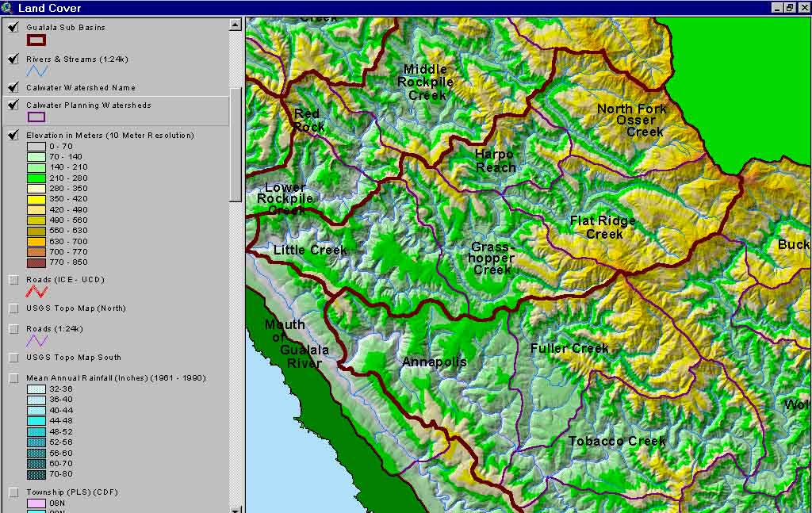Select the 70 - 140 elevation swatch
The height and width of the screenshot is (513, 812).
click(x=36, y=157)
